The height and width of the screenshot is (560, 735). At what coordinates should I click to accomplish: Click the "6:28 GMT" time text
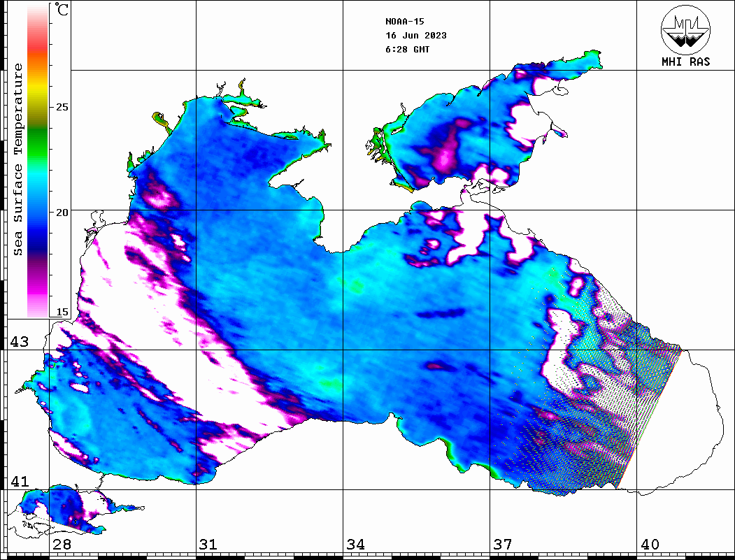407,49
